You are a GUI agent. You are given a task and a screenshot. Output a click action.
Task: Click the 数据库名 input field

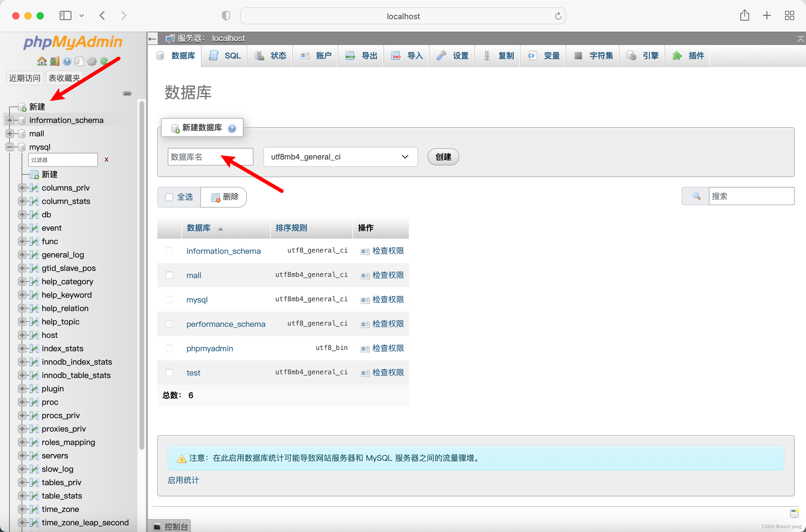(x=210, y=157)
